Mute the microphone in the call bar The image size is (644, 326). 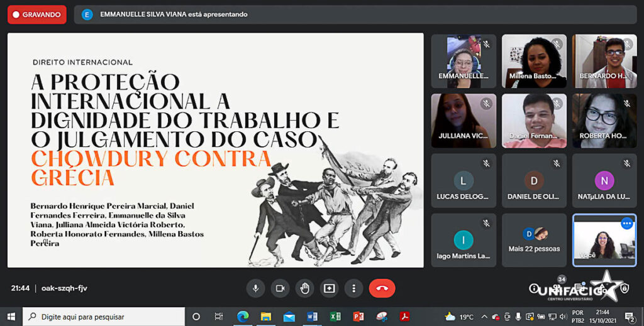(255, 288)
